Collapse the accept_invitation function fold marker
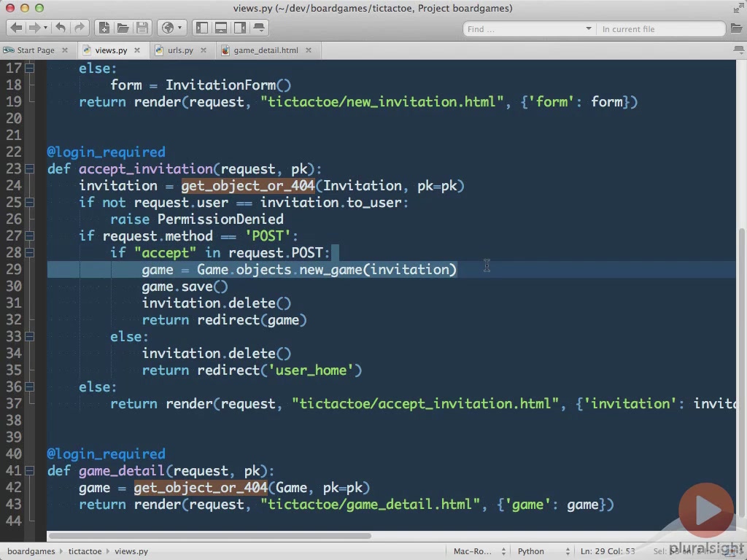This screenshot has height=560, width=747. [x=30, y=168]
